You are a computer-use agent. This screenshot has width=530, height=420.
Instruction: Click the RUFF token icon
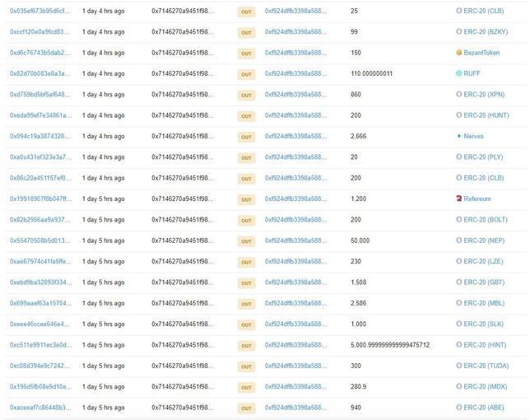click(x=458, y=73)
